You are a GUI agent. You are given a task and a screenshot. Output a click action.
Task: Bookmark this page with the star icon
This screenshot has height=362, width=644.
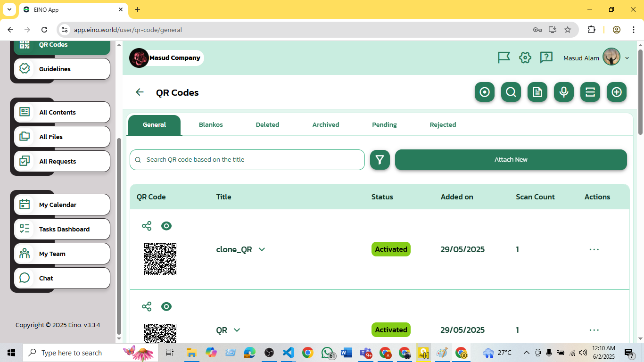[568, 30]
